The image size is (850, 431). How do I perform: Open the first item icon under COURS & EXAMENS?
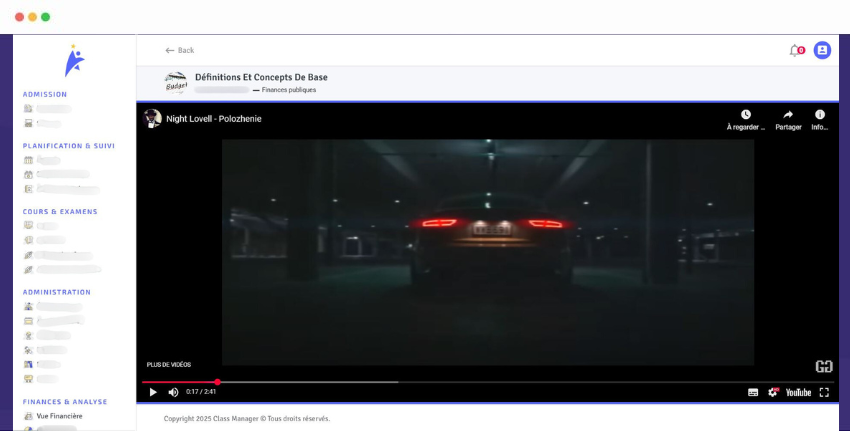[x=28, y=225]
